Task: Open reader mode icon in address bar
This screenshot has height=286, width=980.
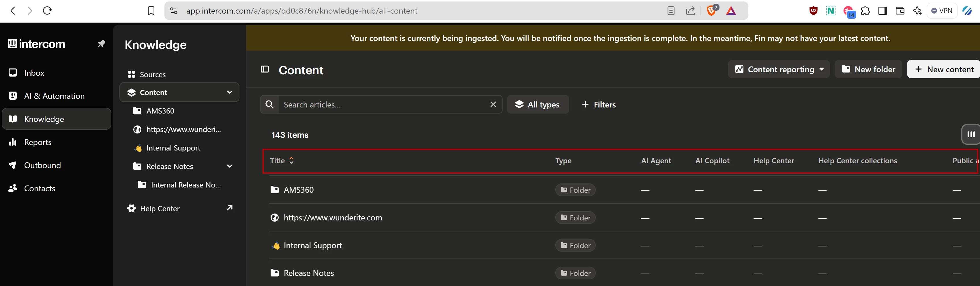Action: [x=671, y=11]
